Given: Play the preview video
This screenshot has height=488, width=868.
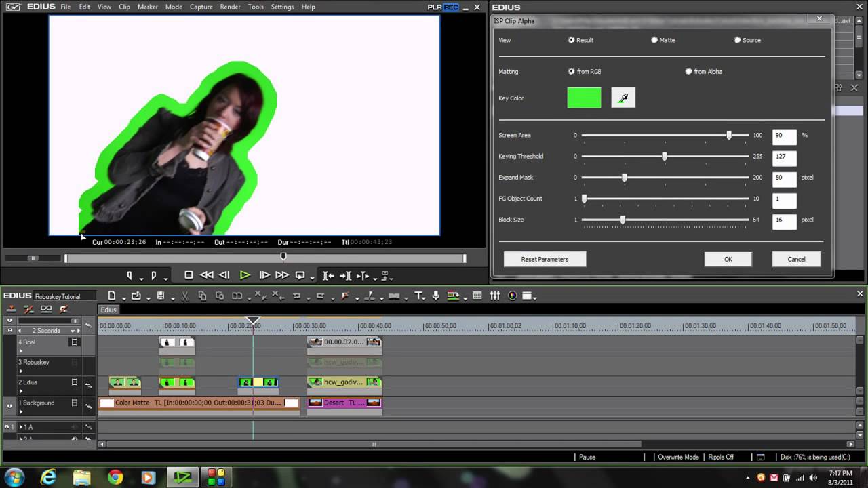Looking at the screenshot, I should [x=245, y=275].
